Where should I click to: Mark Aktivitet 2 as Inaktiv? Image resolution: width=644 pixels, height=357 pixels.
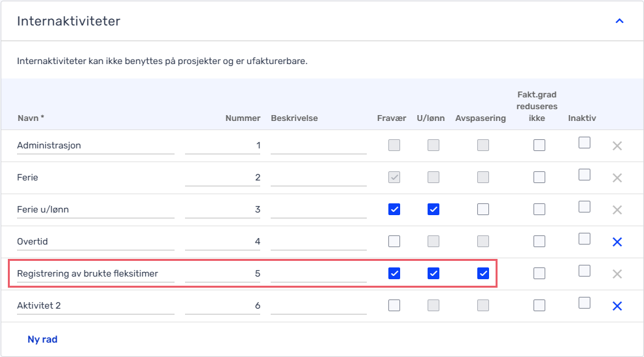[x=585, y=303]
